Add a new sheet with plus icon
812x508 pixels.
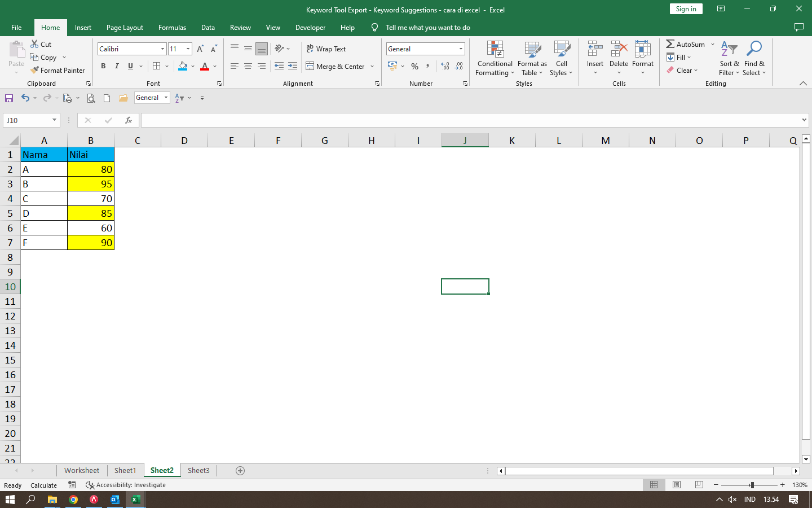(240, 471)
